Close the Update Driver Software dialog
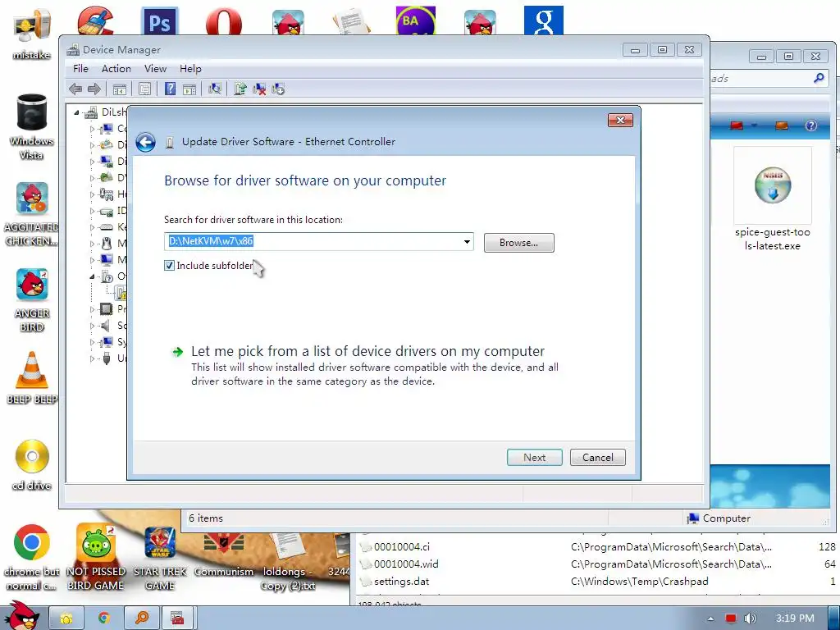The height and width of the screenshot is (630, 840). (x=620, y=120)
